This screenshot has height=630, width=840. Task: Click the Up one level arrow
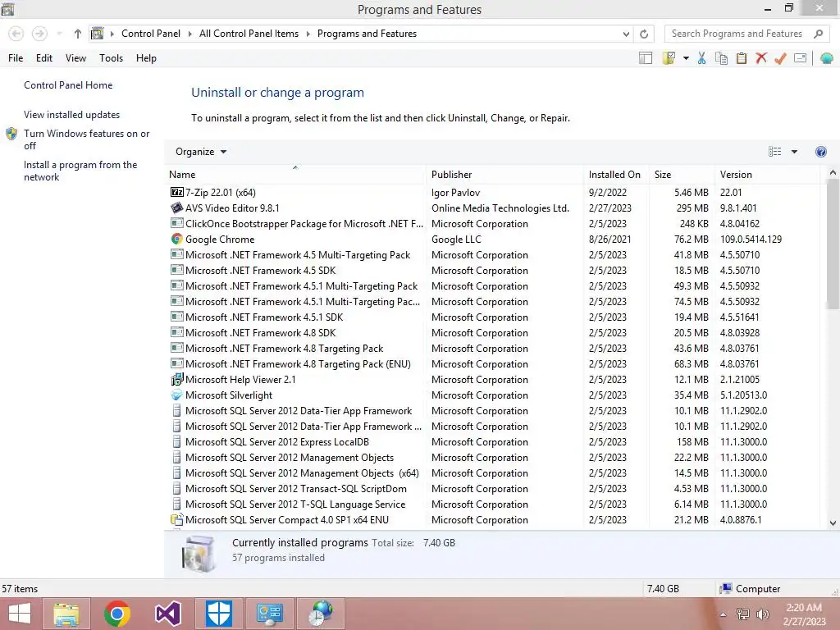(78, 34)
